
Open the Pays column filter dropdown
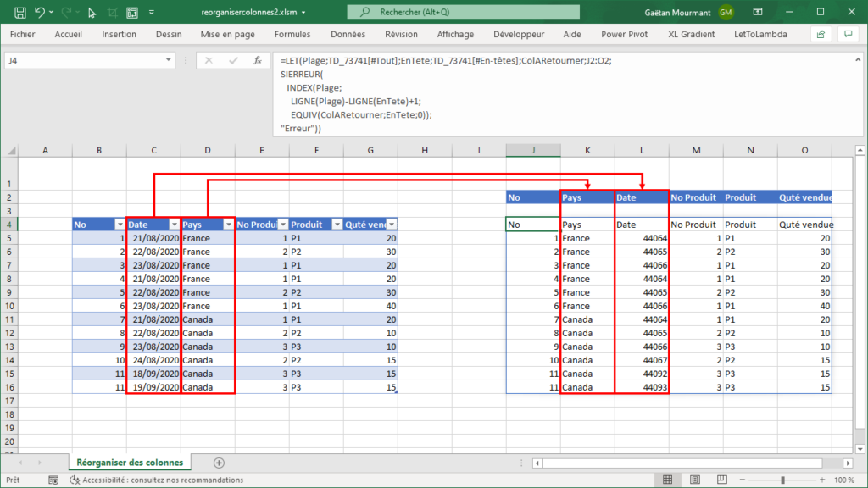(228, 225)
